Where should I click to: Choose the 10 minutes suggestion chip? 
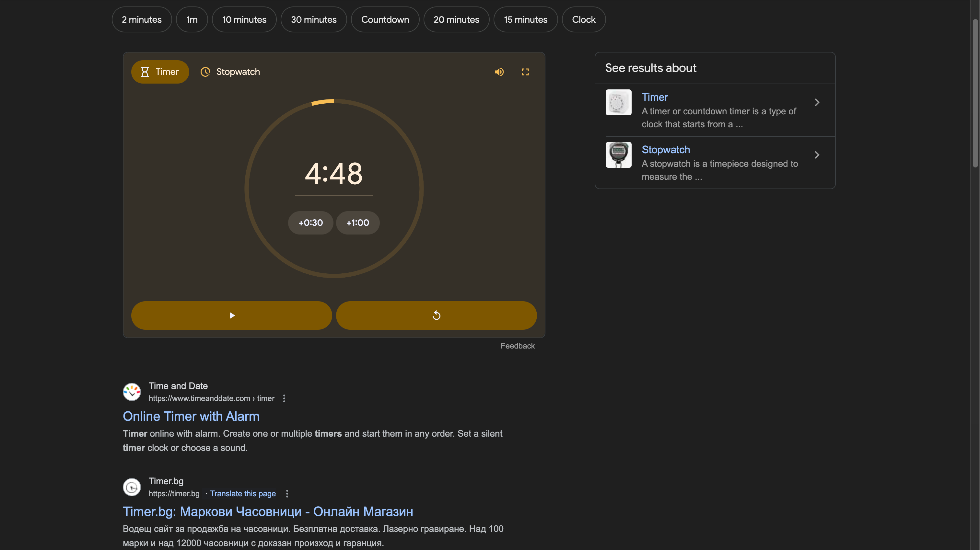[244, 19]
